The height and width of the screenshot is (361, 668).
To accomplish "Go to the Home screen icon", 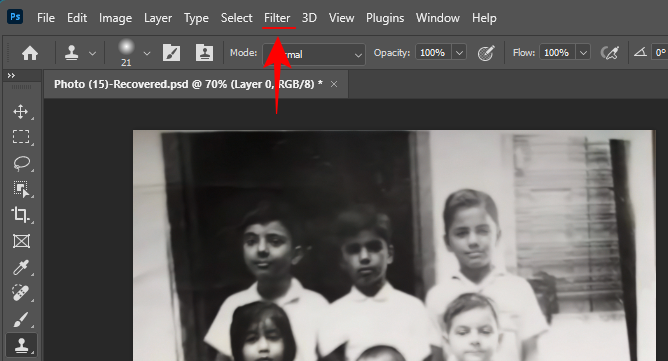I will [30, 53].
